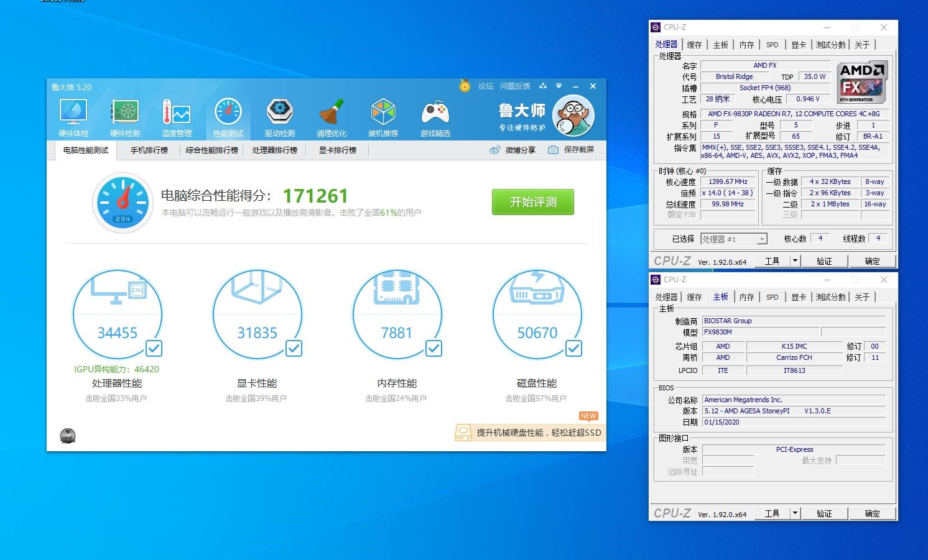Image resolution: width=928 pixels, height=560 pixels.
Task: Expand the 工具 dropdown arrow in upper CPU-Z
Action: click(x=795, y=261)
